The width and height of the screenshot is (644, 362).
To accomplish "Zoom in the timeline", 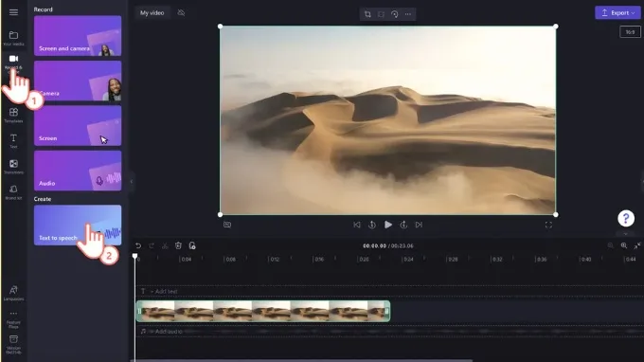I will click(624, 245).
